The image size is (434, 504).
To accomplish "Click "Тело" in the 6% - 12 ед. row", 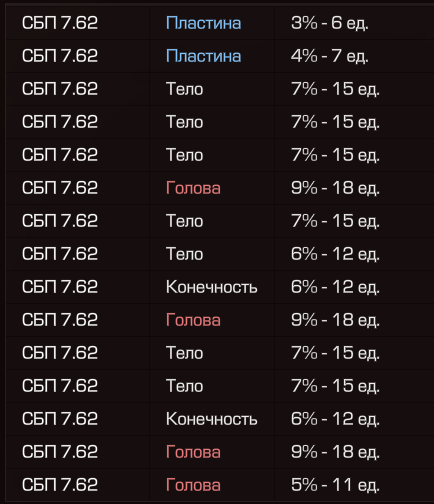I will [184, 254].
